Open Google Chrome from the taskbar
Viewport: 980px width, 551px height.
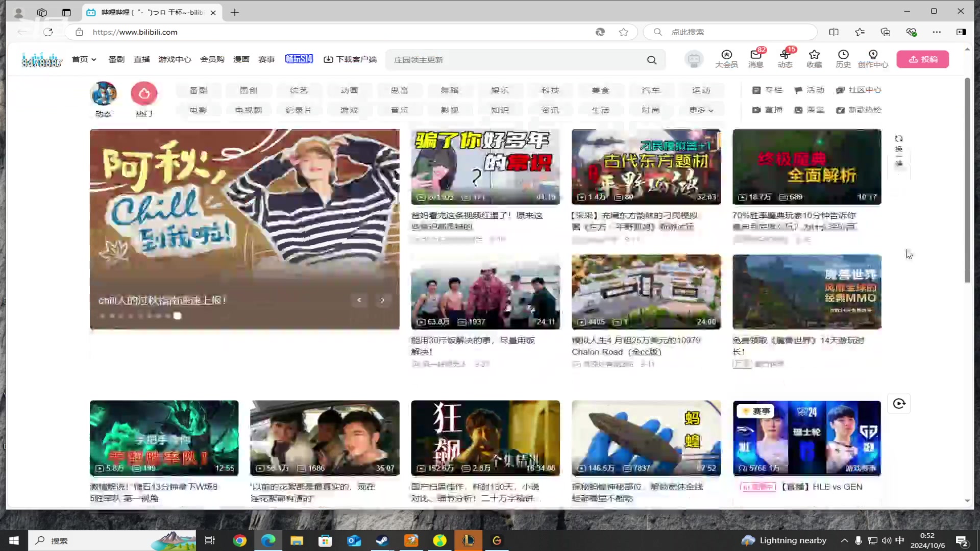tap(239, 540)
